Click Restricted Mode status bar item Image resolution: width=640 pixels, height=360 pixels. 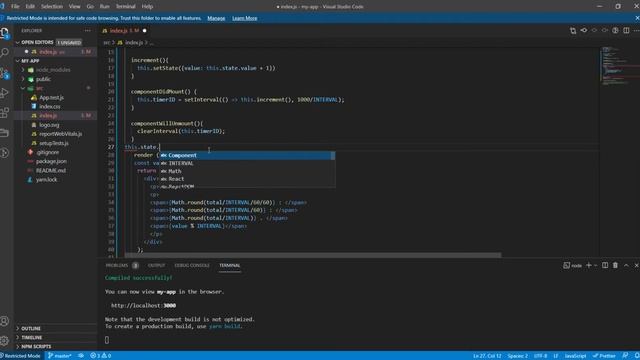click(x=20, y=356)
